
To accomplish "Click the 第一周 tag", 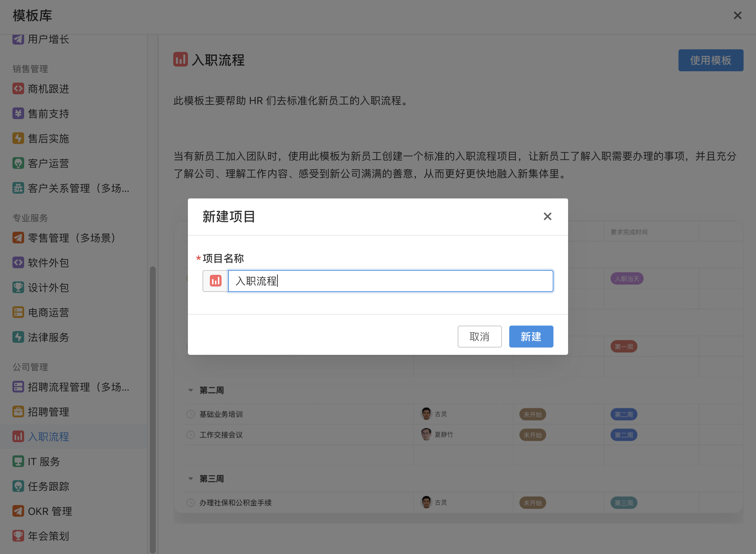I will pyautogui.click(x=624, y=346).
